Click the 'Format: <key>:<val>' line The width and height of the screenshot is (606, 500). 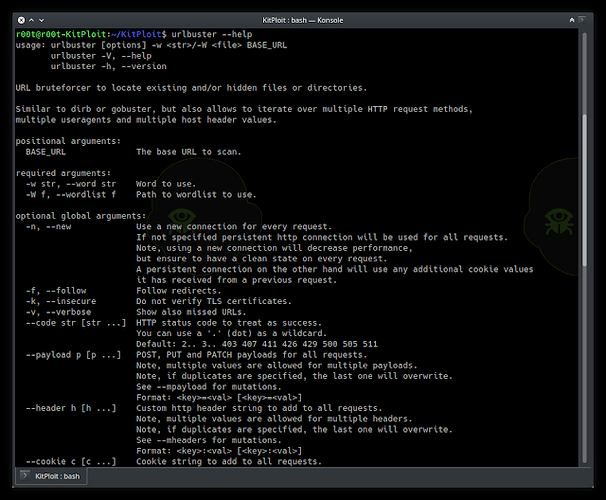tap(219, 451)
